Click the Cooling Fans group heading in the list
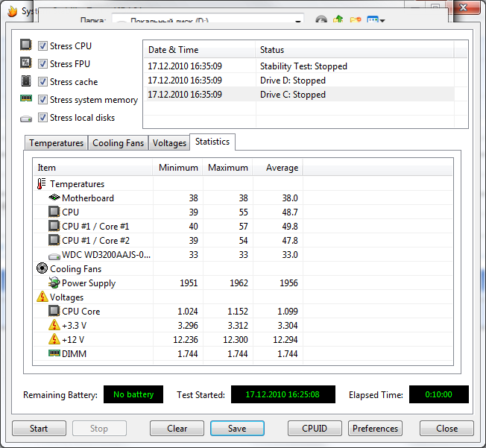The image size is (486, 448). [x=75, y=269]
